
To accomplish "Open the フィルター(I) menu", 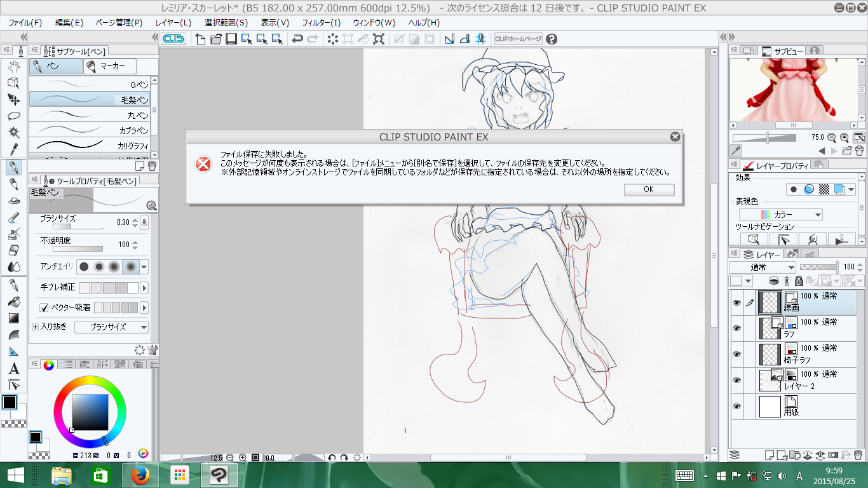I will pyautogui.click(x=321, y=22).
